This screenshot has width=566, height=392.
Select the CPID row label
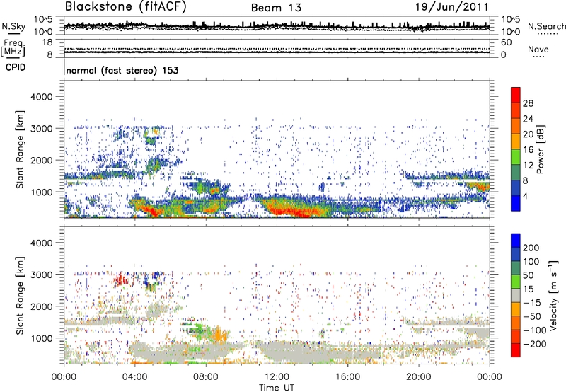tap(16, 67)
